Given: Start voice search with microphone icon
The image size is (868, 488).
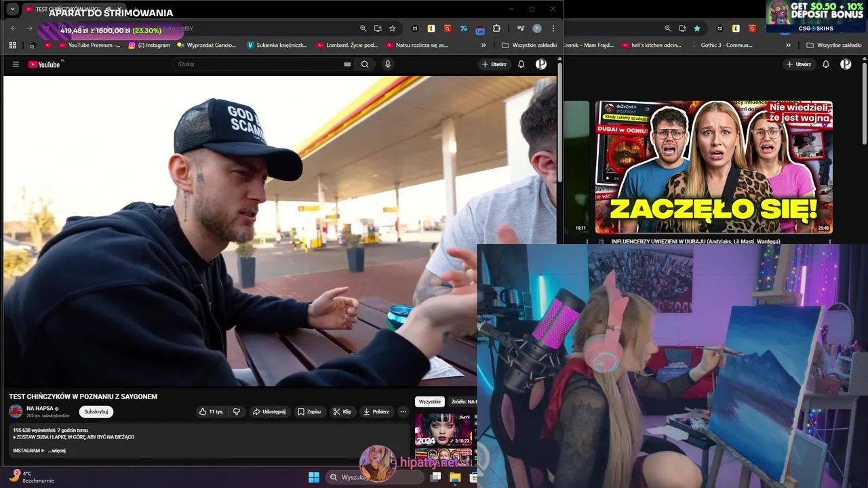Looking at the screenshot, I should (x=388, y=64).
